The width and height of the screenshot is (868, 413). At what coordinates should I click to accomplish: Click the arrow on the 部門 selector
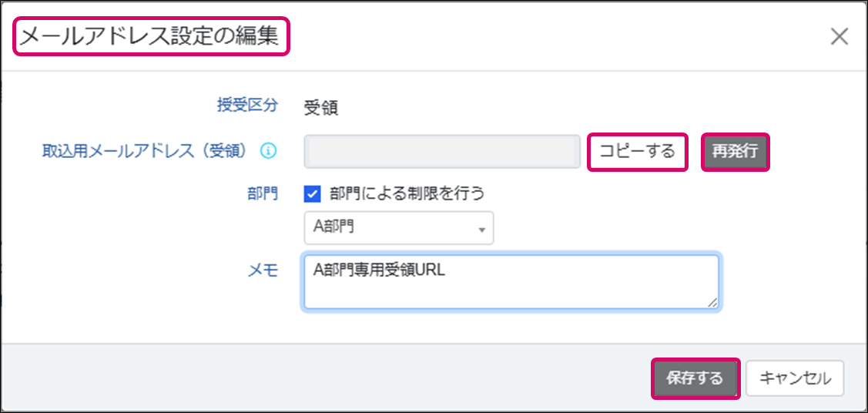pos(482,230)
